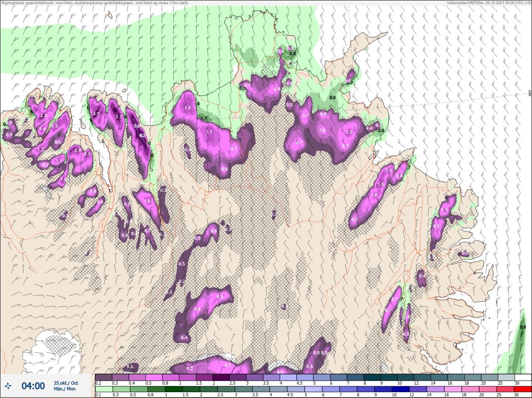This screenshot has width=532, height=398.
Task: Click the 1.3 precipitation value on the map
Action: tap(349, 132)
